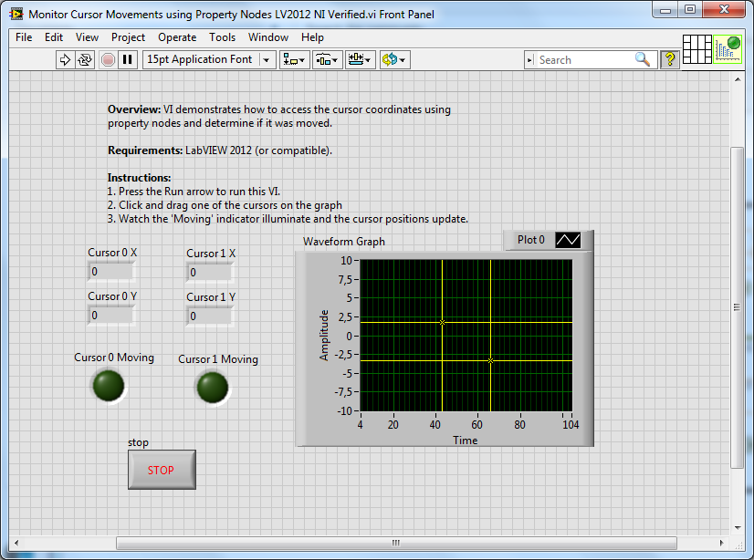Click the LabVIEW title bar icon
754x560 pixels.
tap(16, 14)
